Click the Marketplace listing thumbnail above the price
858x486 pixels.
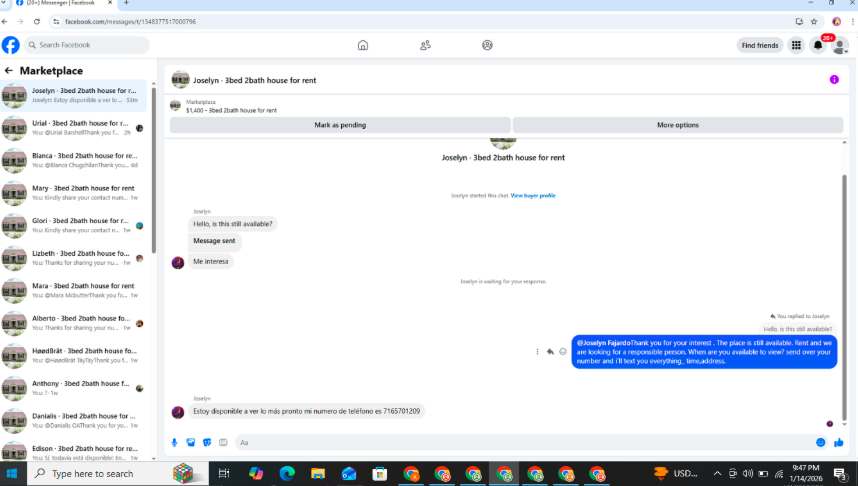coord(175,105)
